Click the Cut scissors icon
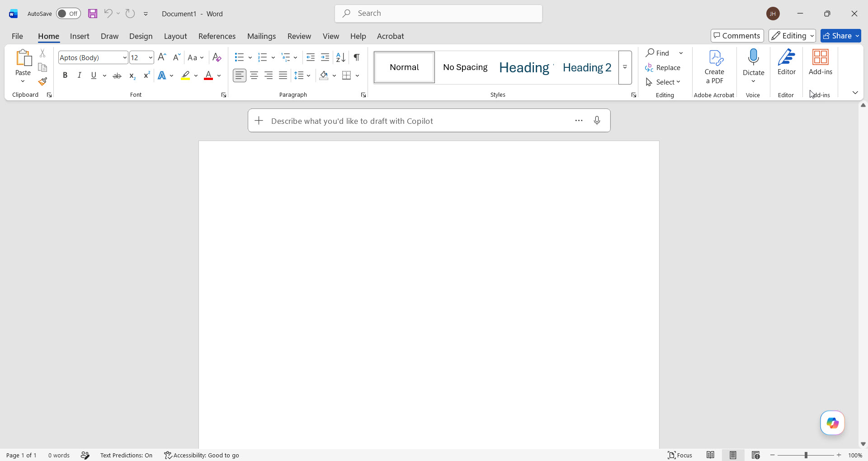Viewport: 868px width, 461px height. point(42,53)
